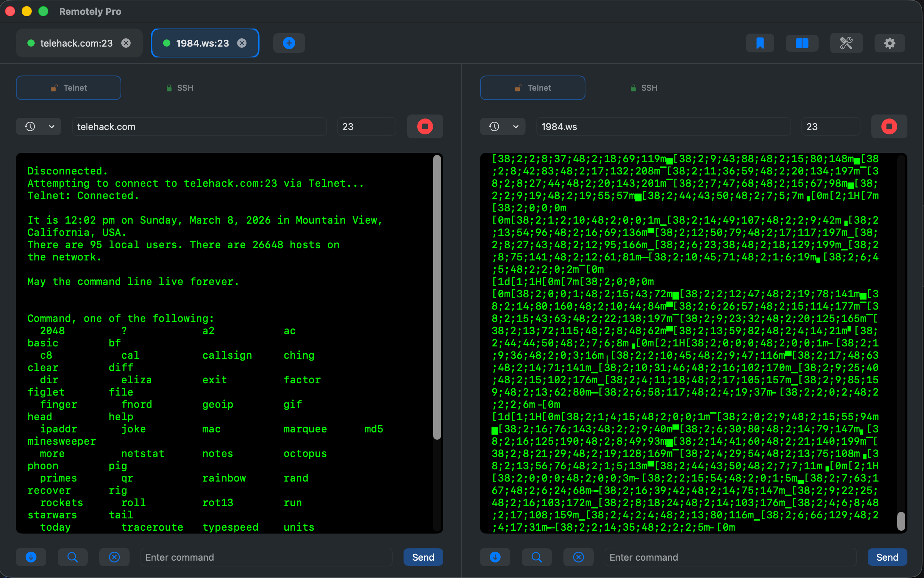This screenshot has height=578, width=924.
Task: Open connection history in right pane
Action: [x=494, y=126]
